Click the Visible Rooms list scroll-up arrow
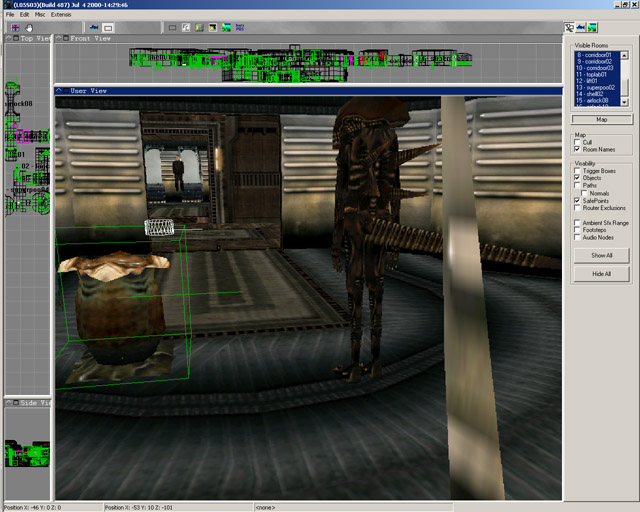 624,55
